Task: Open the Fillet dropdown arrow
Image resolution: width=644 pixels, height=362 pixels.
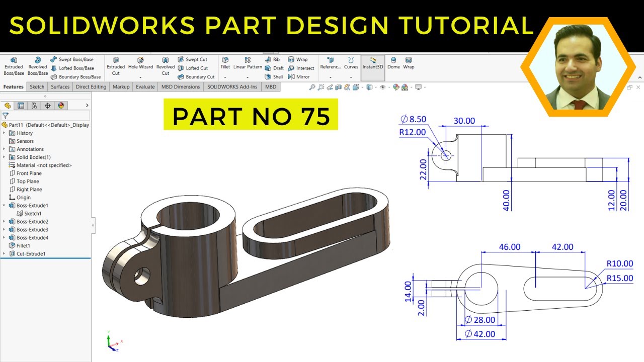Action: [x=225, y=77]
